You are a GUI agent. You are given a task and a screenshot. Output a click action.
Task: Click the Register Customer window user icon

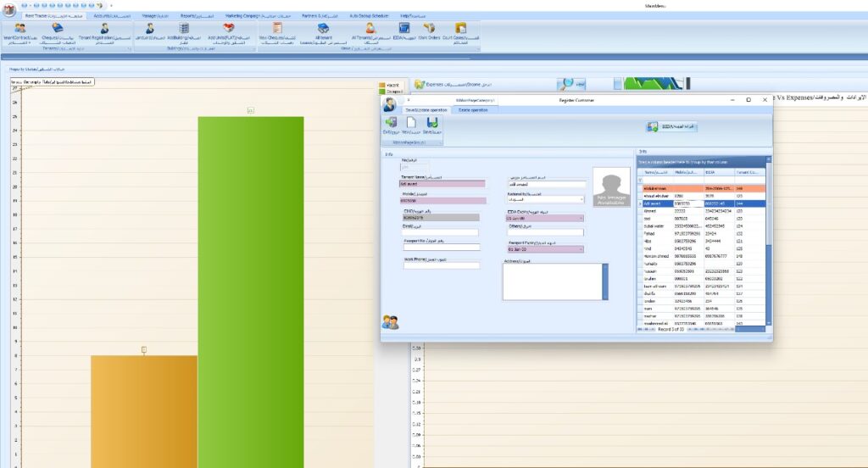coord(390,103)
